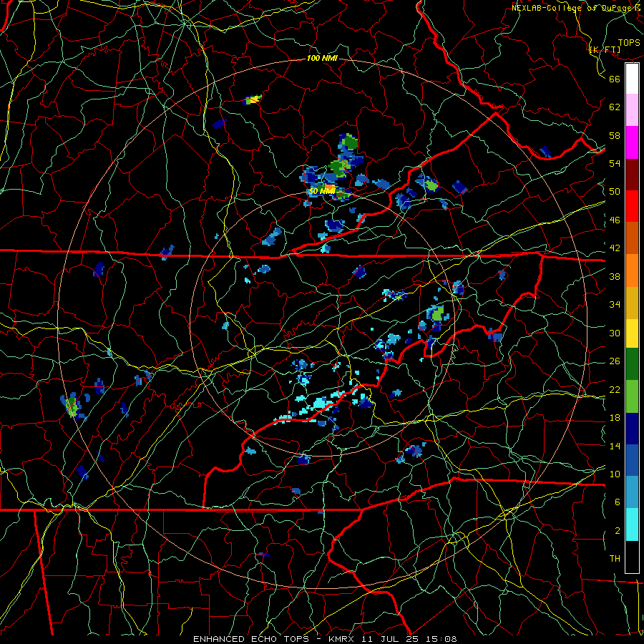Click the 100 NMI range ring label
Image resolution: width=644 pixels, height=644 pixels.
pyautogui.click(x=322, y=59)
